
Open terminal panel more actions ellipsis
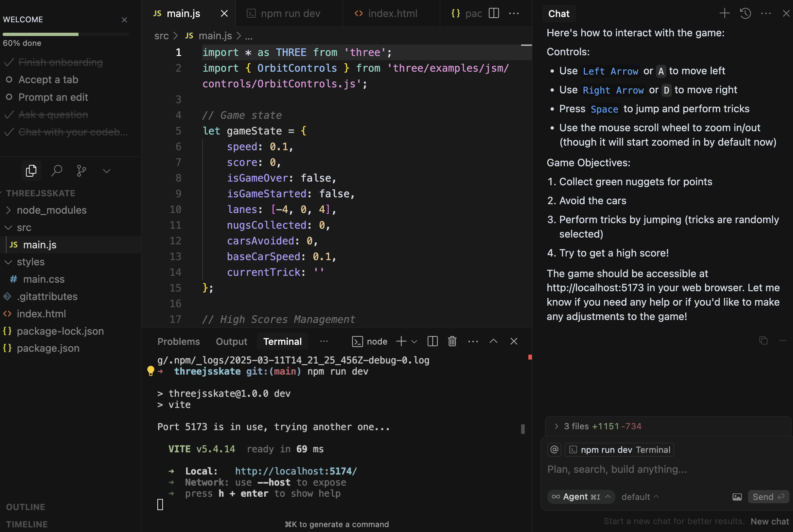click(x=473, y=341)
